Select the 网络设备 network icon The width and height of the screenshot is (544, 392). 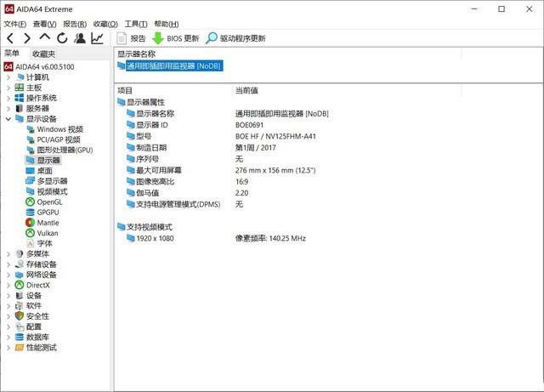(x=20, y=275)
